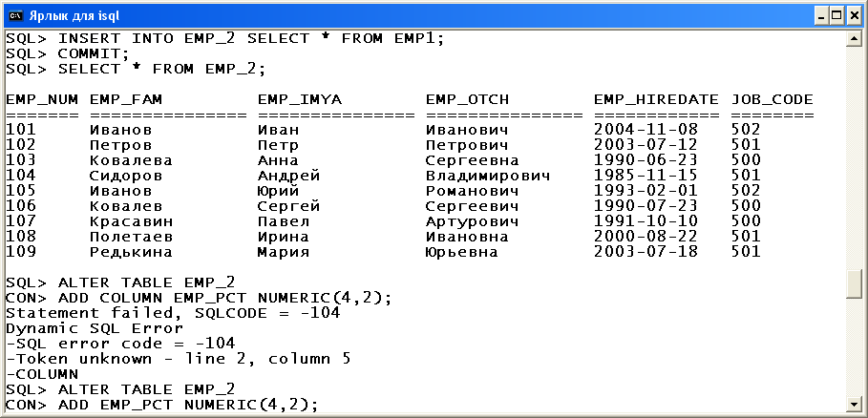Image resolution: width=868 pixels, height=418 pixels.
Task: Click hire date 2003-07-18
Action: point(646,253)
